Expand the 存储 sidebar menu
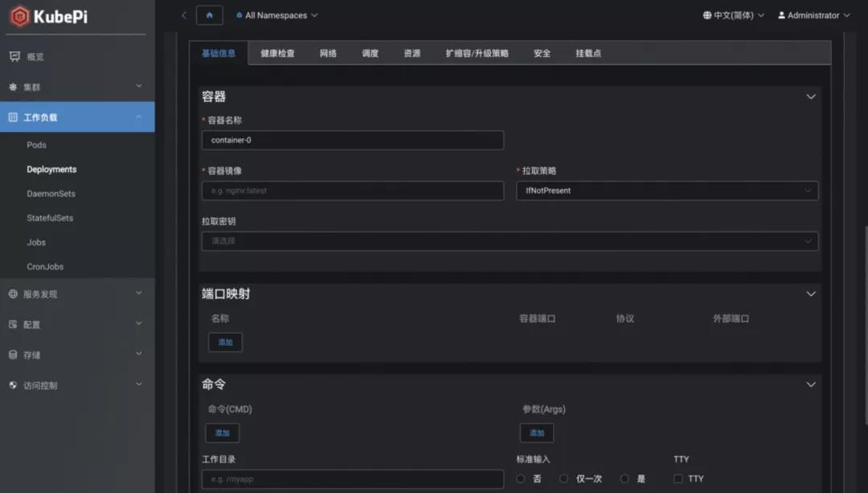This screenshot has width=868, height=493. (x=139, y=354)
